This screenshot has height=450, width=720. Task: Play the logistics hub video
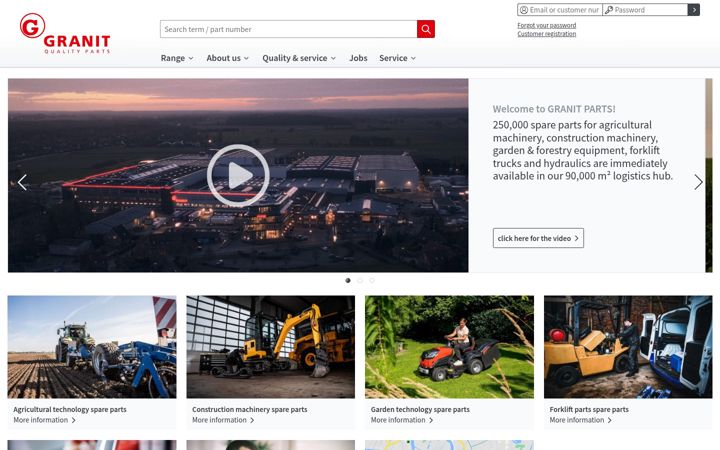238,175
